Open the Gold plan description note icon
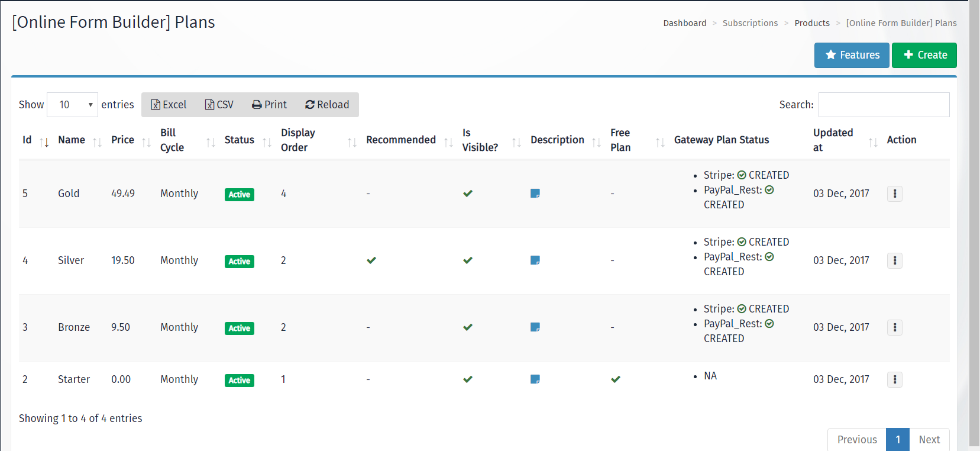 pos(535,194)
